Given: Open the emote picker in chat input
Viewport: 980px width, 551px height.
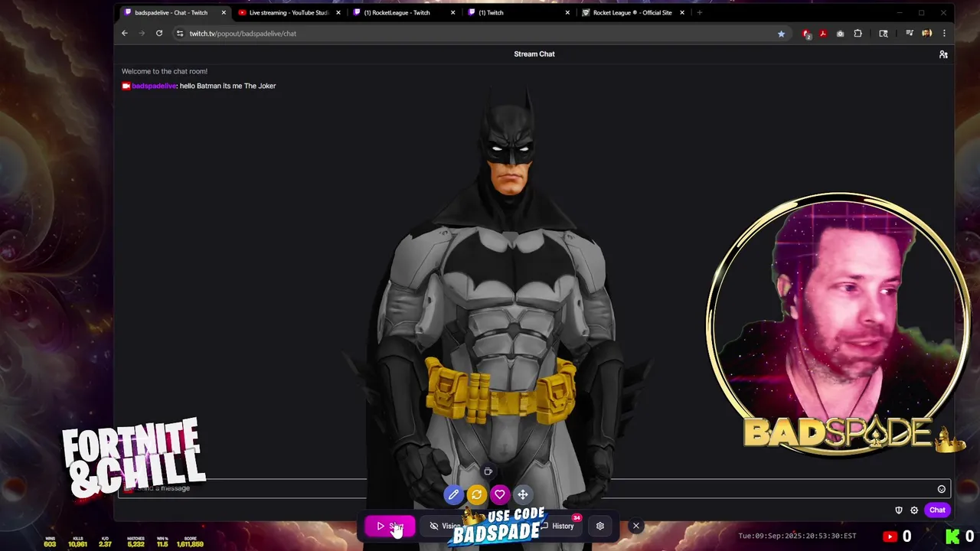Looking at the screenshot, I should click(x=942, y=489).
